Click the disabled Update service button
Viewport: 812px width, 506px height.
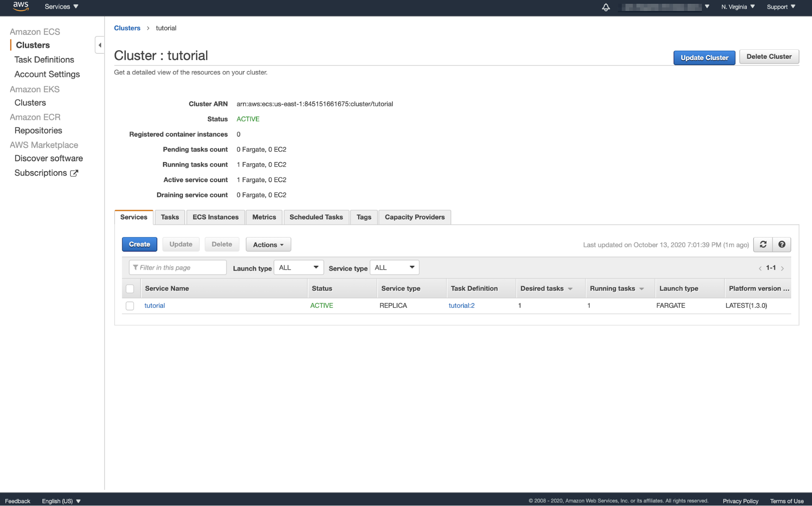(x=181, y=244)
